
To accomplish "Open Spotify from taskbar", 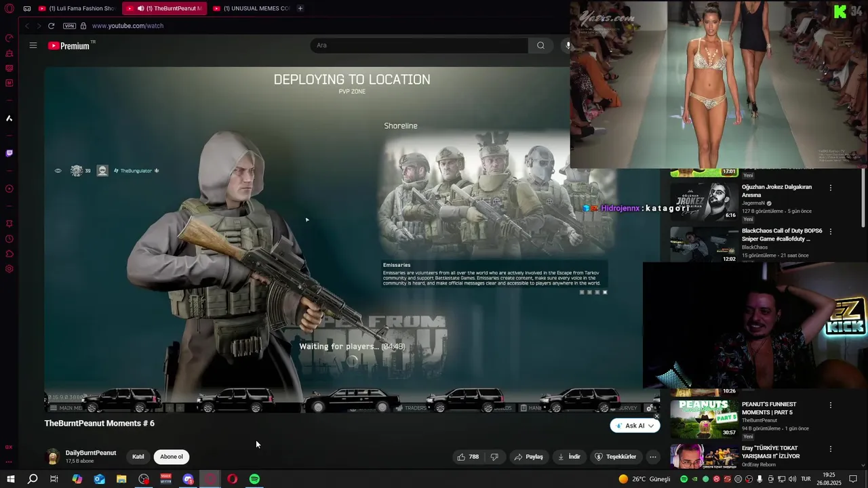I will (x=254, y=479).
